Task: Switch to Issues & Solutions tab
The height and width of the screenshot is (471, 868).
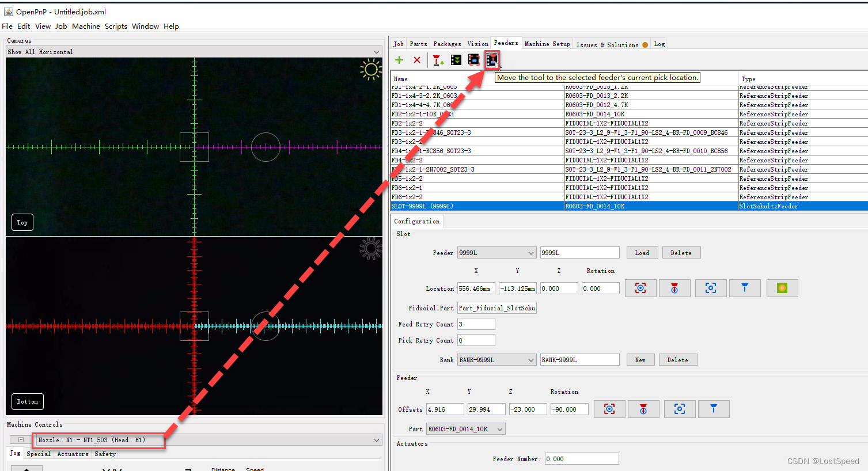Action: 612,44
